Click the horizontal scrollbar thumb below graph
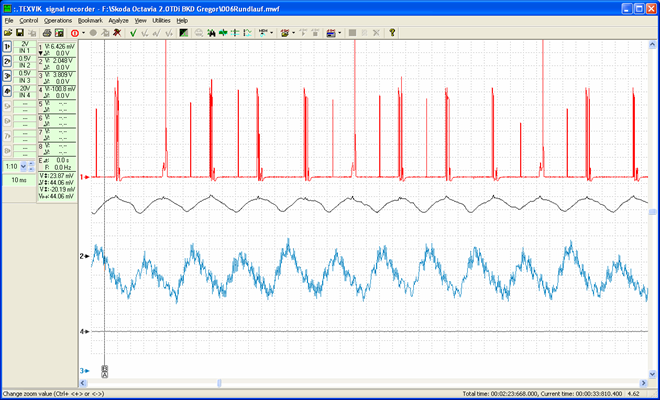660x400 pixels. [219, 383]
